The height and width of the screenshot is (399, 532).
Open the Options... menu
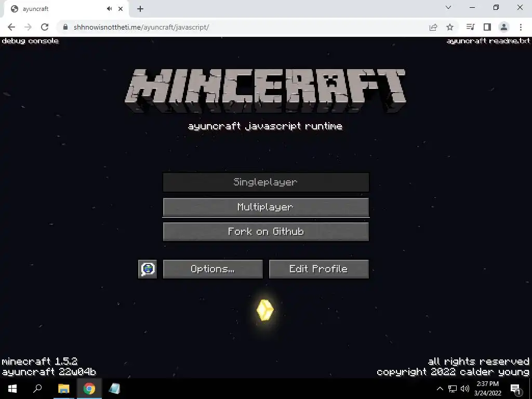click(212, 269)
